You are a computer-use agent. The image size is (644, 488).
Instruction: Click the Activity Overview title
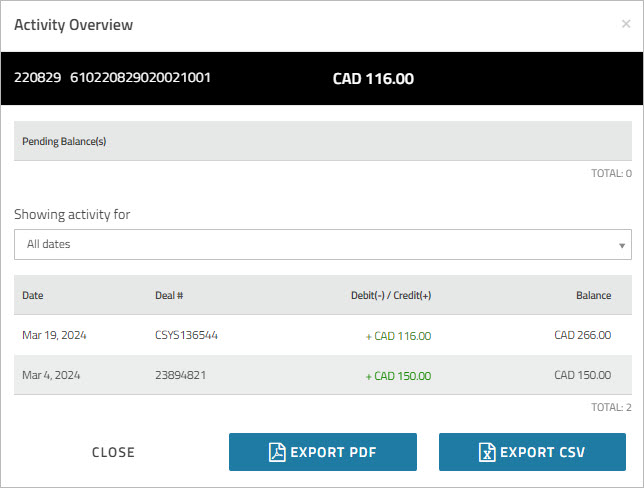74,25
